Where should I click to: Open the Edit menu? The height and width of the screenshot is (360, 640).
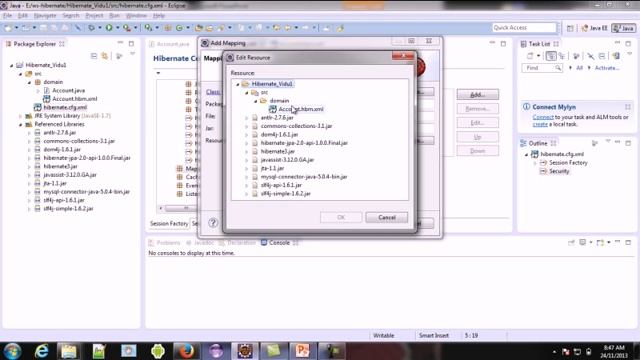[22, 16]
